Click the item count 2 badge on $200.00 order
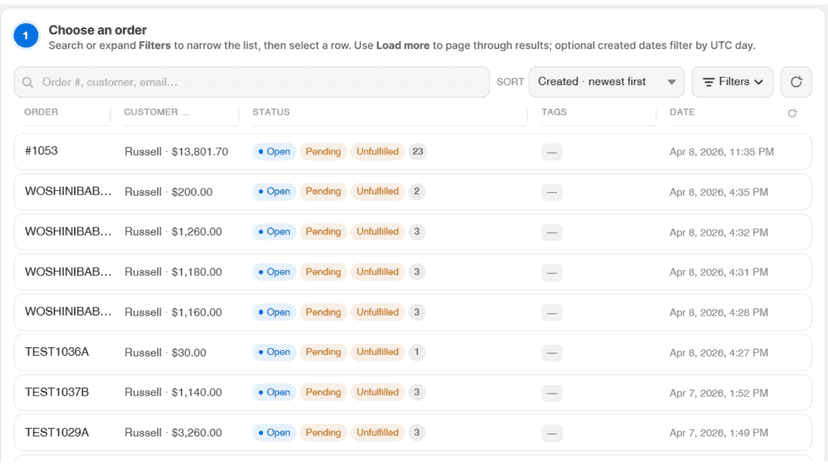The height and width of the screenshot is (466, 828). (417, 191)
